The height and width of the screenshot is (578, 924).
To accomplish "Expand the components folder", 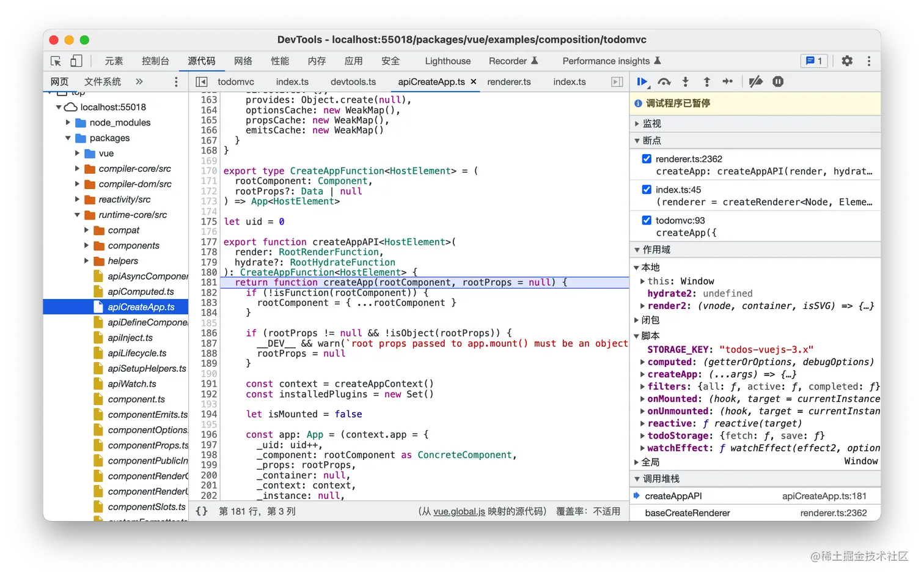I will [87, 245].
